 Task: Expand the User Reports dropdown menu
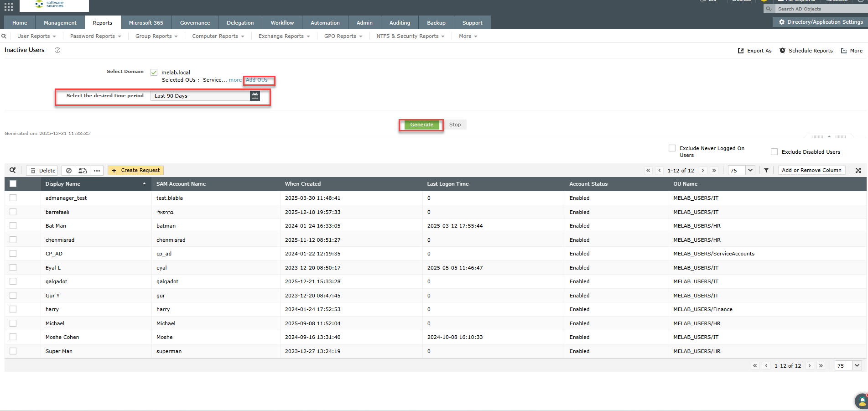click(36, 36)
